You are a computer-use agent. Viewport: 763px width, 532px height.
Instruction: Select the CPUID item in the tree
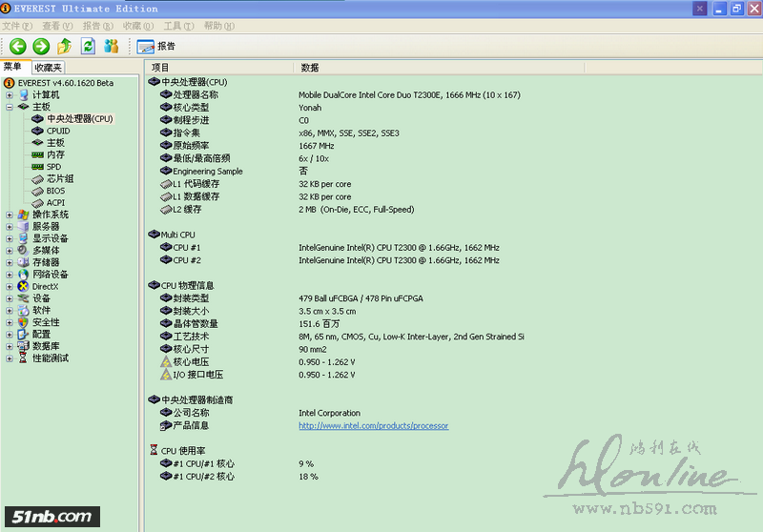click(x=57, y=131)
